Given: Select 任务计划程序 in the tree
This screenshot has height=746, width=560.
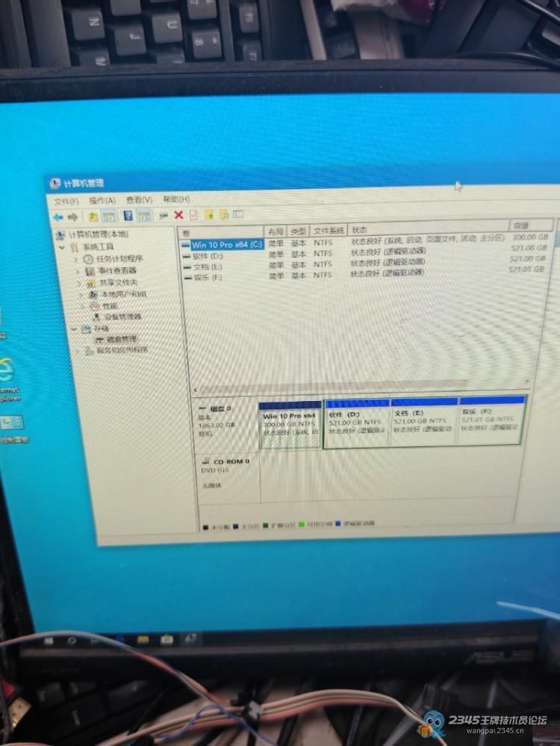Looking at the screenshot, I should click(118, 258).
